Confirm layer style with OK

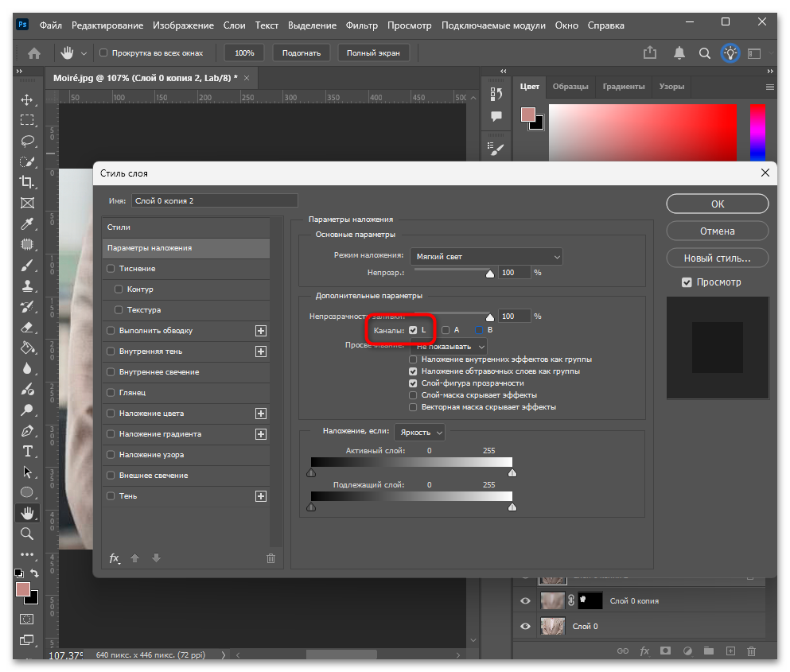pos(718,204)
